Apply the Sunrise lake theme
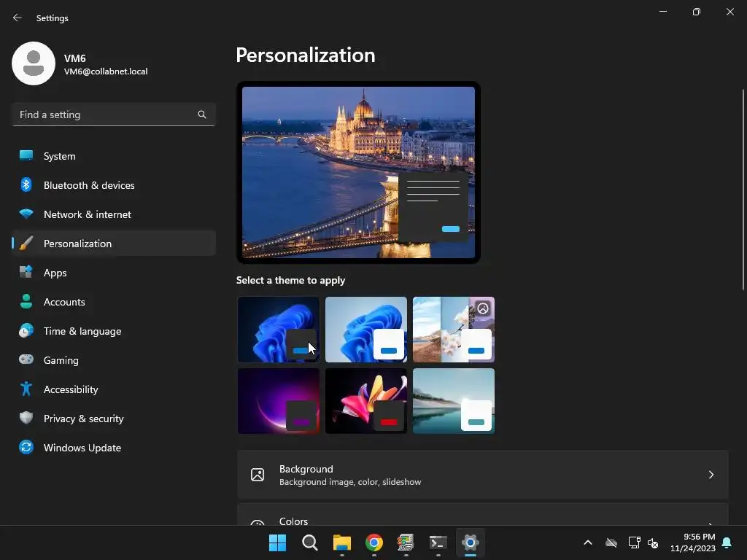Image resolution: width=747 pixels, height=560 pixels. pyautogui.click(x=454, y=400)
